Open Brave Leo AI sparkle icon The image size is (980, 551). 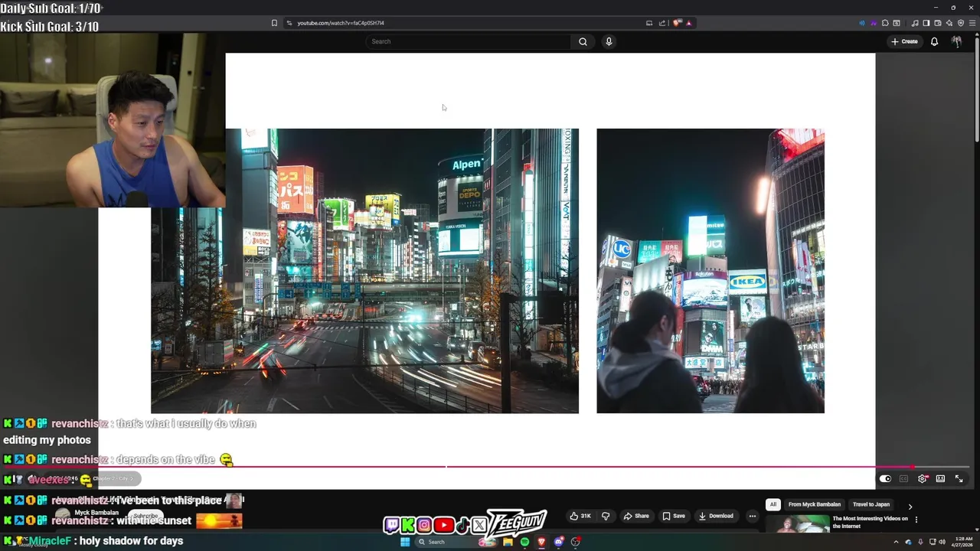pyautogui.click(x=949, y=23)
